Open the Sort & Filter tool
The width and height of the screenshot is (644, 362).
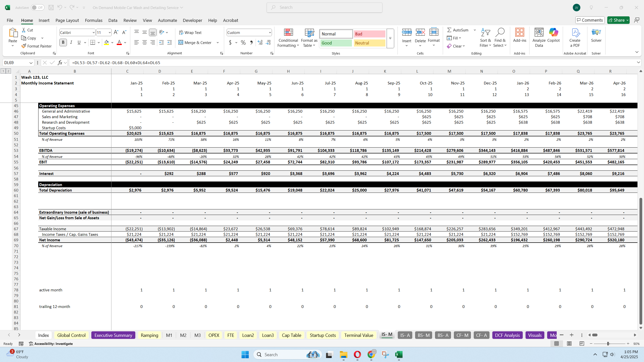pos(485,38)
